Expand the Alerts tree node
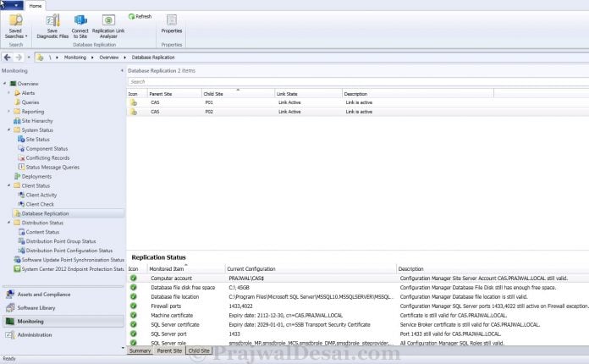 9,93
